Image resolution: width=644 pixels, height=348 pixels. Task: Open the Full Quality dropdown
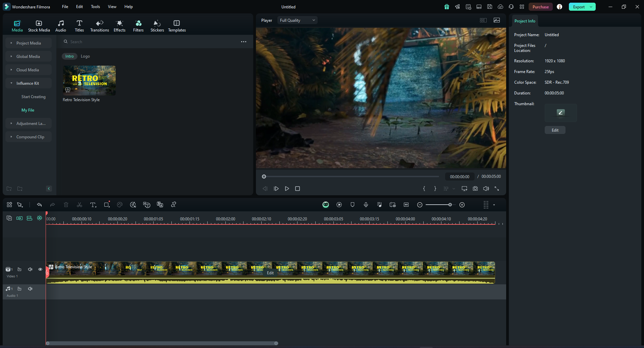click(297, 20)
